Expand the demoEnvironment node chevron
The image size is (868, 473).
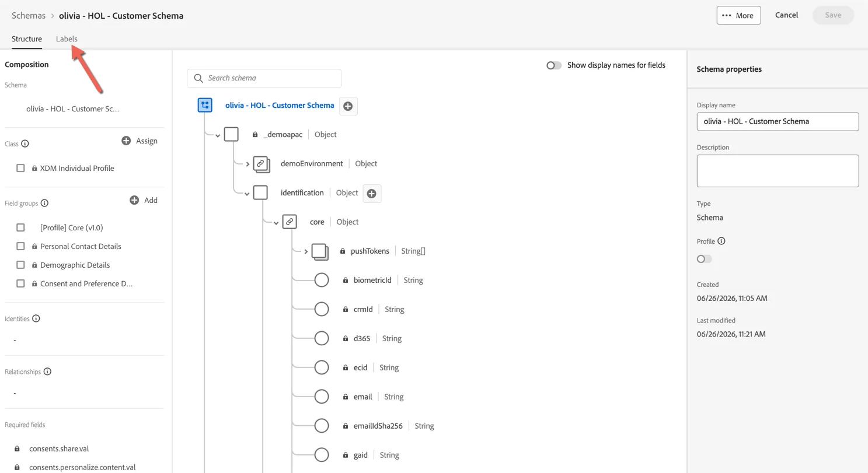pyautogui.click(x=247, y=164)
